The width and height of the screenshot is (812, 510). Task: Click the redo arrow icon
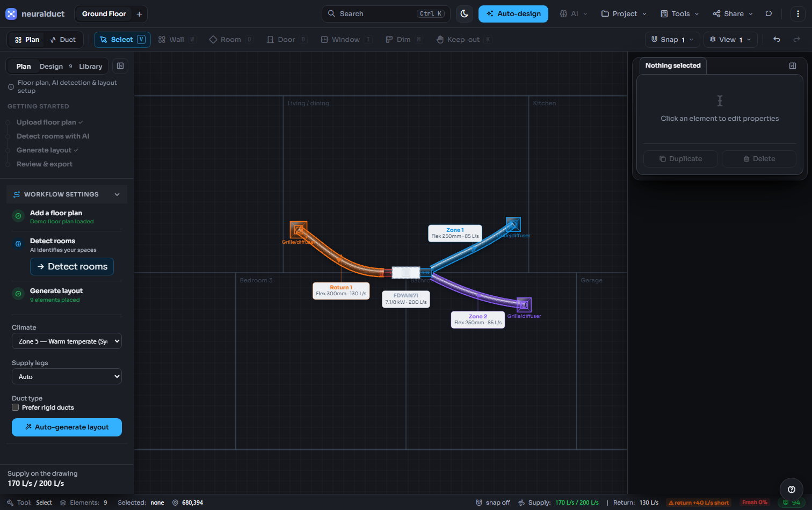[x=797, y=40]
